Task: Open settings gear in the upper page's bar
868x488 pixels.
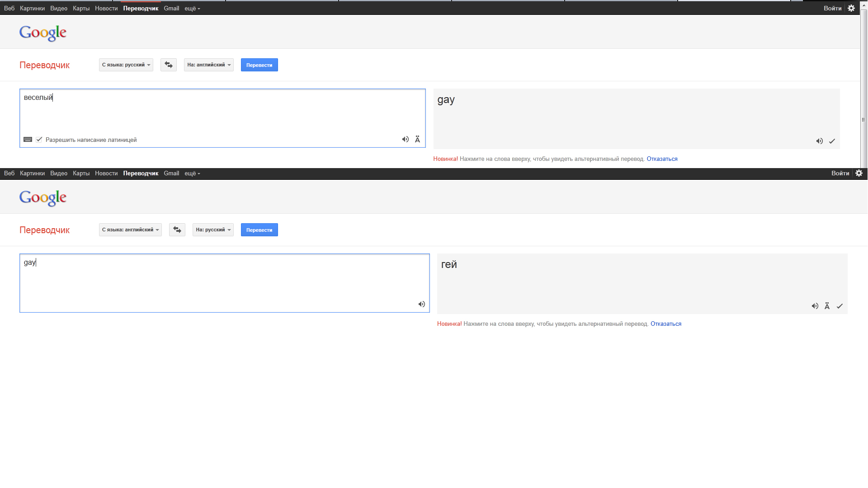Action: click(x=851, y=8)
